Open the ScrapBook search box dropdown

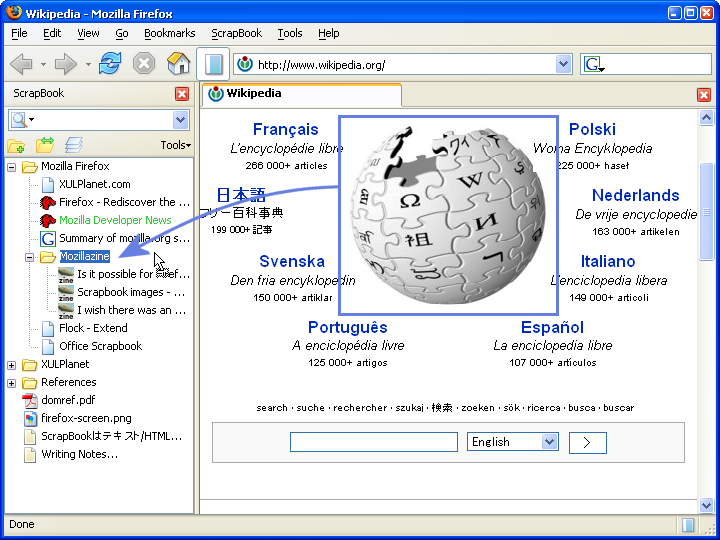[180, 120]
